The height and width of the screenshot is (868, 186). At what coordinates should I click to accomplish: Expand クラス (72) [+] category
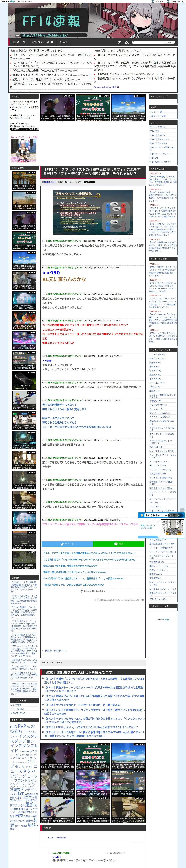[x=157, y=409]
